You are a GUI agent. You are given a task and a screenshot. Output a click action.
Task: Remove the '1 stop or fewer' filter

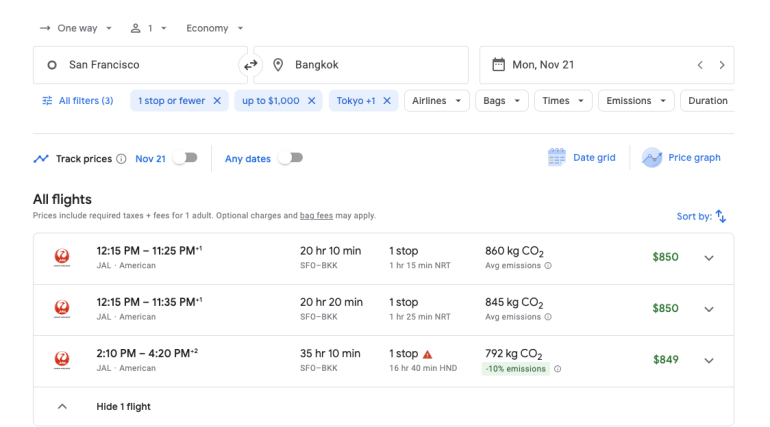217,101
